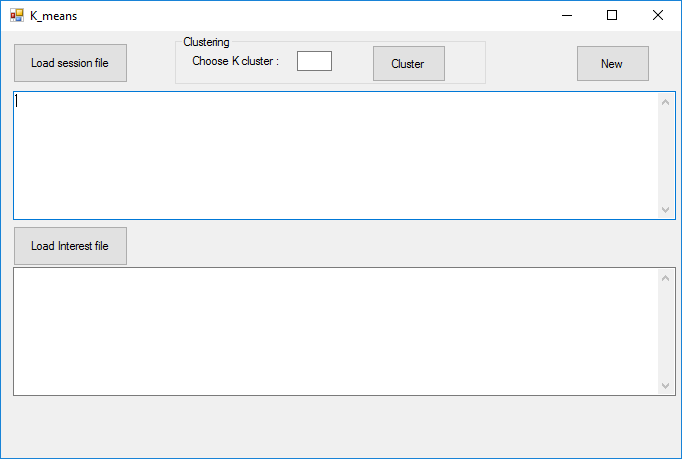The image size is (682, 459).
Task: Click inside the upper session text area
Action: (335, 155)
